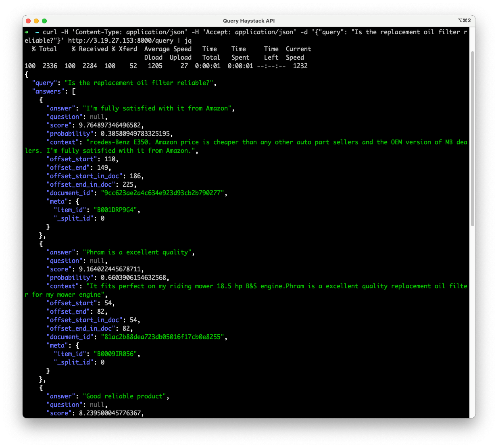This screenshot has height=448, width=498.
Task: Click answer value "I'm fully satisfied with it from Amazon"
Action: click(157, 108)
